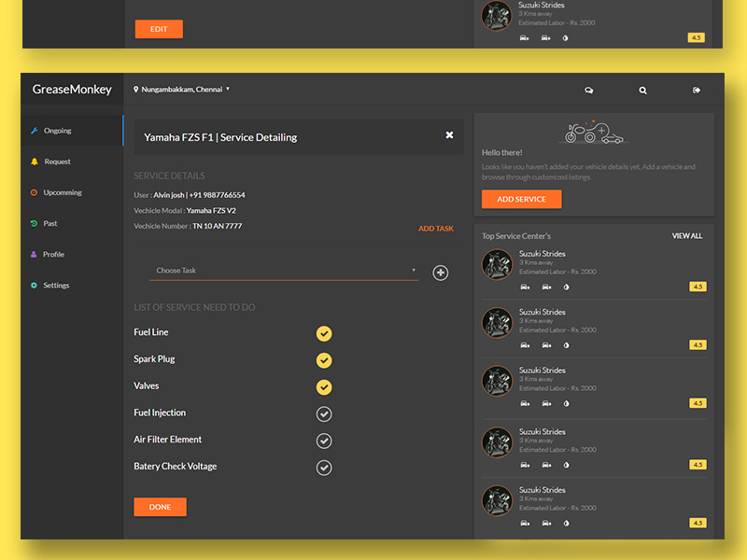Uncheck the Valves task
Viewport: 747px width, 560px height.
tap(324, 387)
